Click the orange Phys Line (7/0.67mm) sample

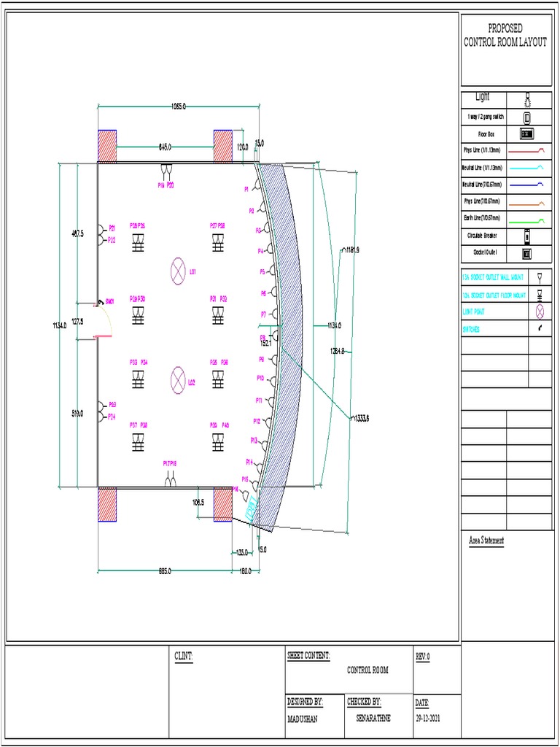526,204
